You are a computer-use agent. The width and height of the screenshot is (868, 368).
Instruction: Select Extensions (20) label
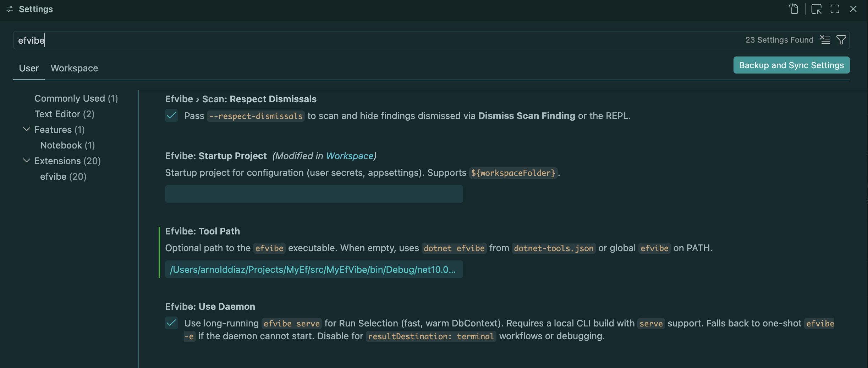(x=67, y=161)
